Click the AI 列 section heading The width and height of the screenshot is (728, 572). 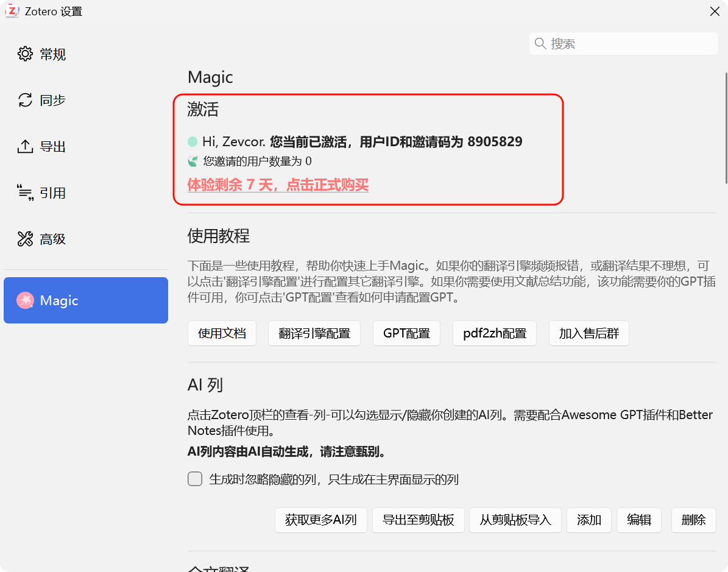tap(205, 385)
